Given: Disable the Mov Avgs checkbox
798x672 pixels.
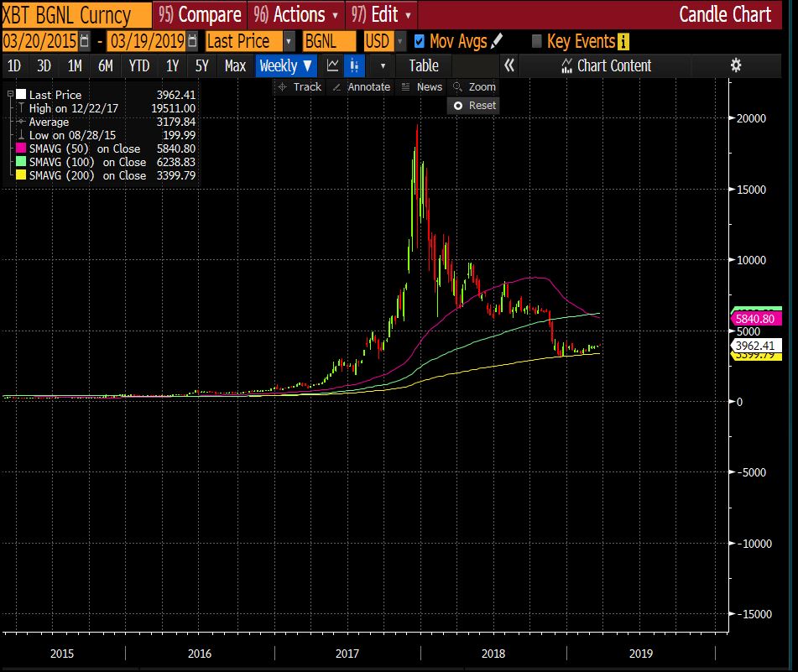Looking at the screenshot, I should (420, 41).
